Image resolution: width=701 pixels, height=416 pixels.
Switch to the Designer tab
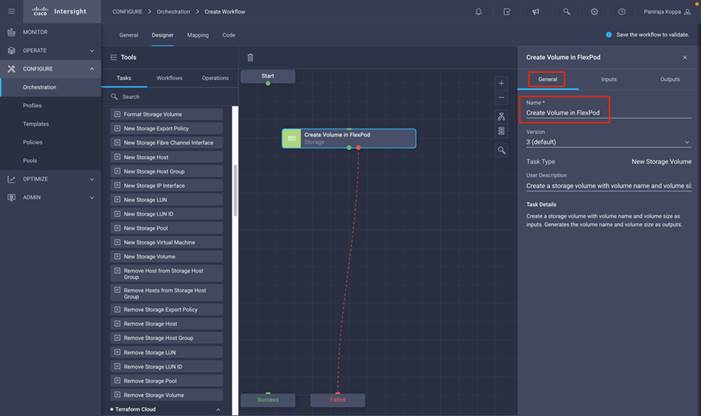(x=162, y=35)
